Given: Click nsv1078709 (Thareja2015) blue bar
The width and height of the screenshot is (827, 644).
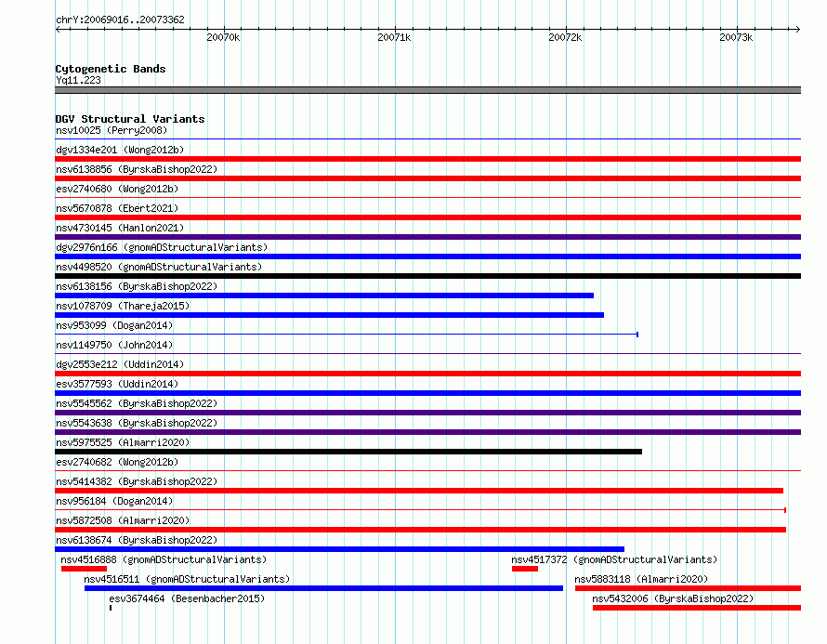Looking at the screenshot, I should point(329,315).
